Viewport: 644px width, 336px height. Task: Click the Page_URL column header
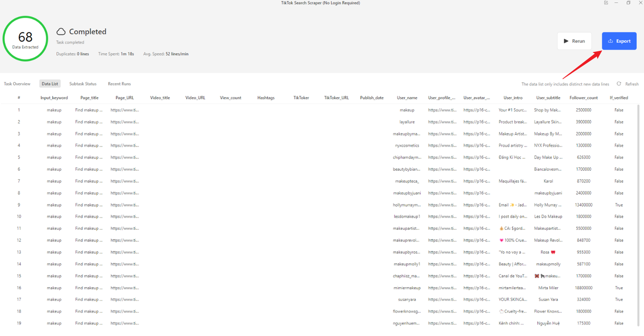pos(125,98)
